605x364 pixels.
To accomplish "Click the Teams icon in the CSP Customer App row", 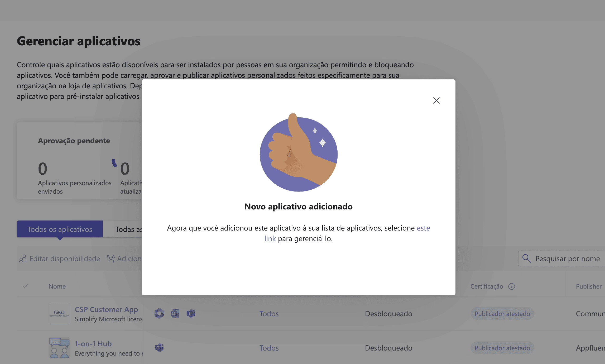I will (x=191, y=313).
